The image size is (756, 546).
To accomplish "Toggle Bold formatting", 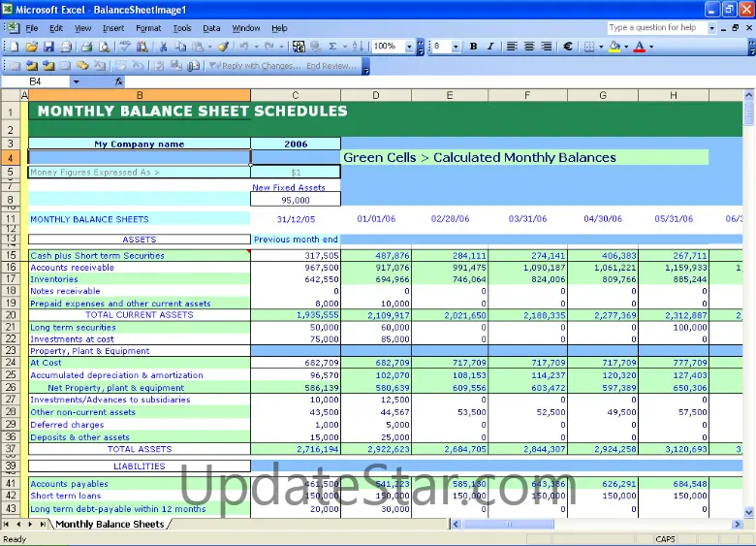I will pos(473,47).
